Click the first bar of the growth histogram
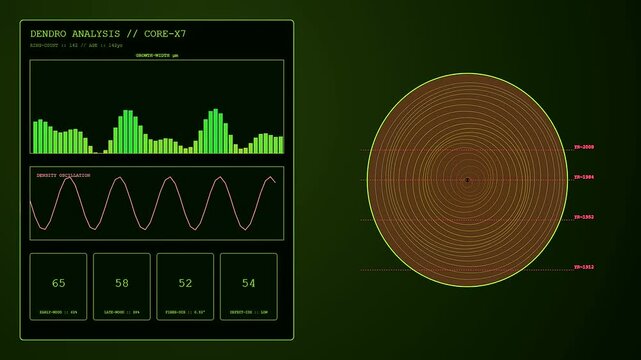Screen dimensions: 641x360 pos(35,138)
